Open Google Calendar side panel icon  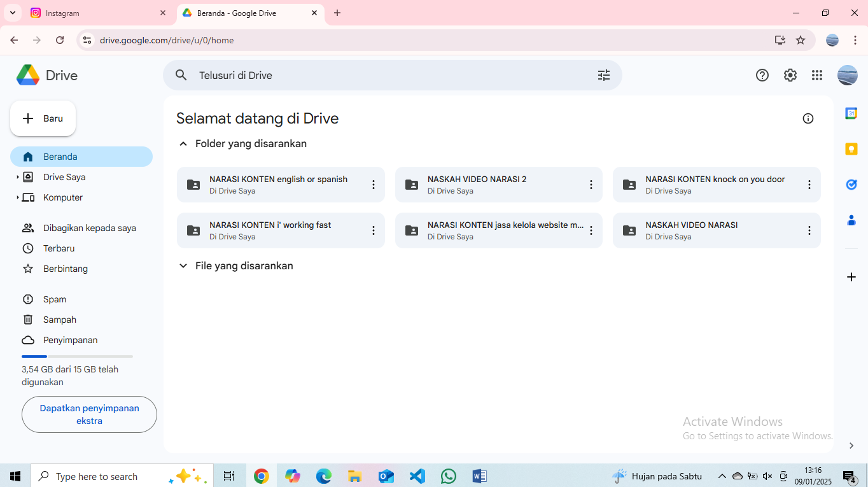coord(851,113)
